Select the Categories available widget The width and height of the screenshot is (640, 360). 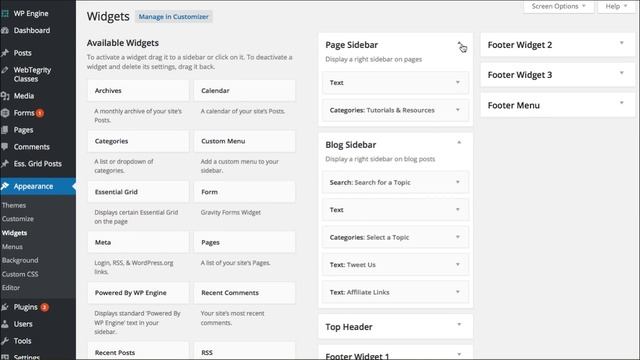[x=138, y=141]
